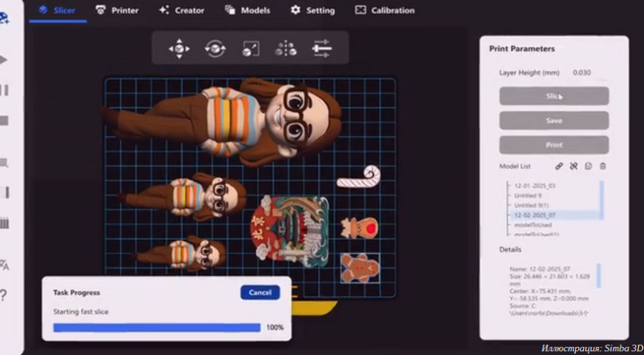The image size is (644, 355).
Task: Click the play triangle icon in sidebar
Action: (3, 60)
